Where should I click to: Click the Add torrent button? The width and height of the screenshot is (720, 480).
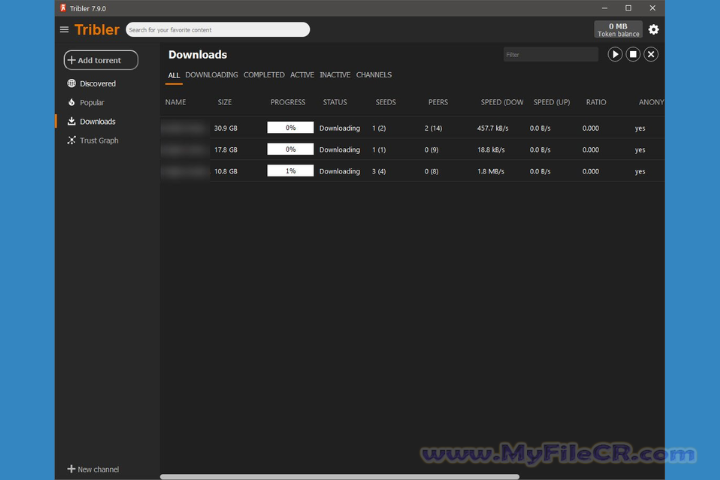click(x=101, y=60)
